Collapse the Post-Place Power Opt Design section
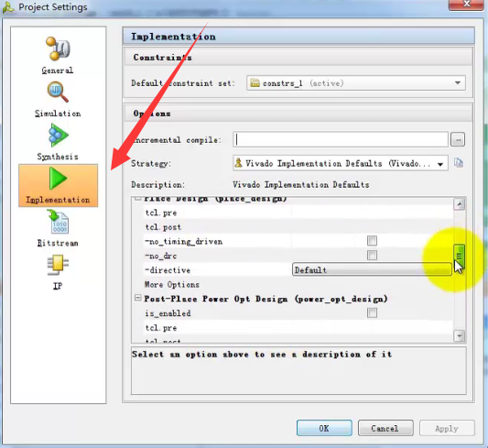This screenshot has width=488, height=448. [x=138, y=299]
